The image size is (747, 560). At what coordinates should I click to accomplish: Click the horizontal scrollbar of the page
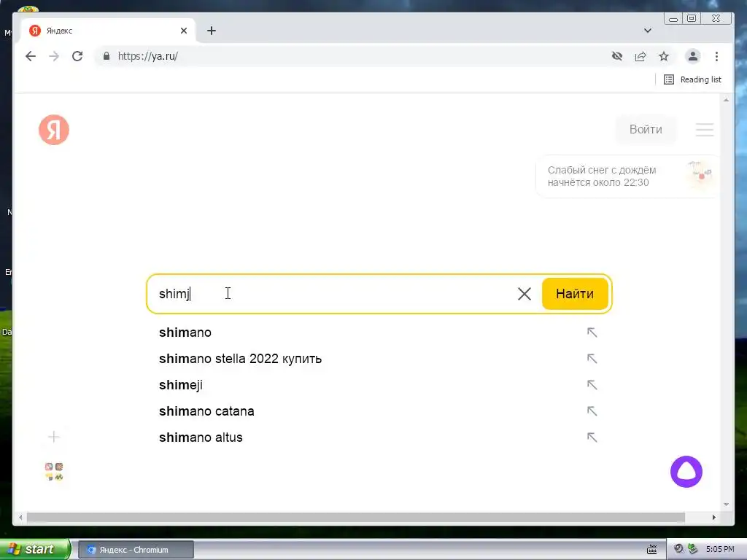click(355, 517)
